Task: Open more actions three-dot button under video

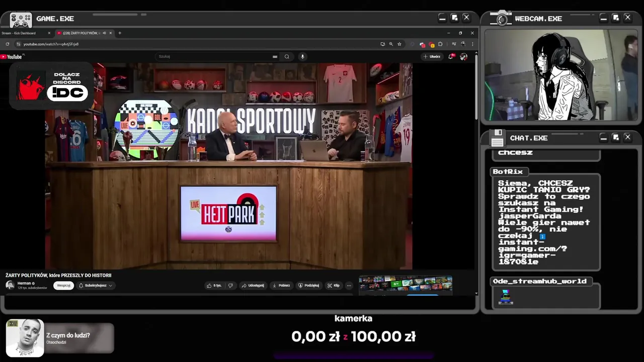Action: [x=349, y=286]
